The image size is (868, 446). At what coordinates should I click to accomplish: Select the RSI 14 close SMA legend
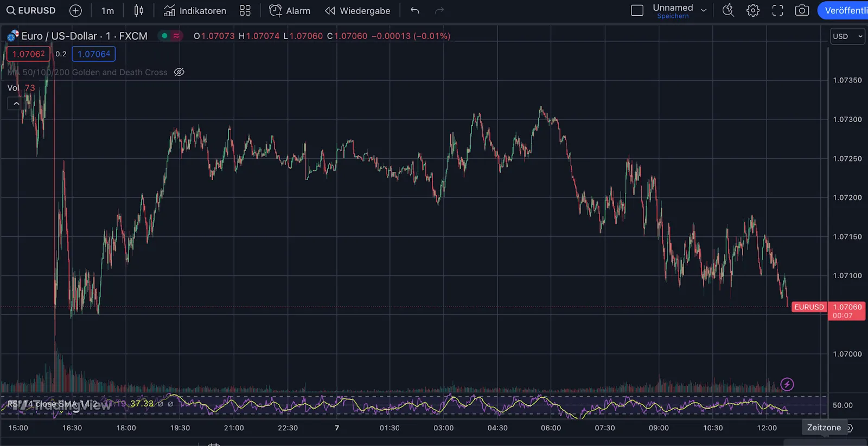point(53,404)
